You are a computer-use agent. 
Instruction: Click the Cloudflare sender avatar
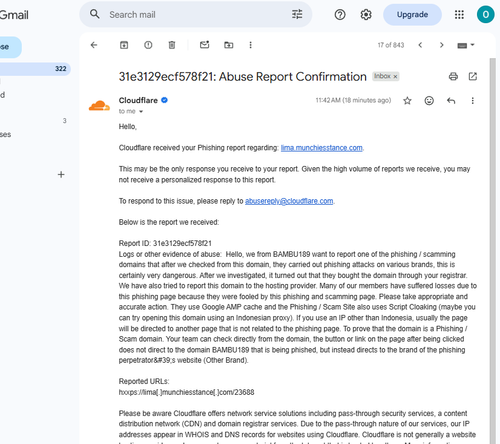(x=99, y=105)
